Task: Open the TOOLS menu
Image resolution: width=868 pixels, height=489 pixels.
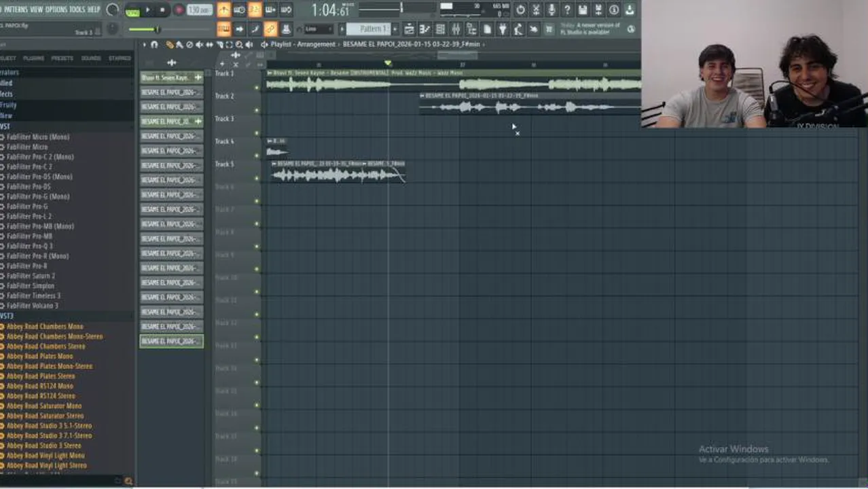Action: point(77,10)
